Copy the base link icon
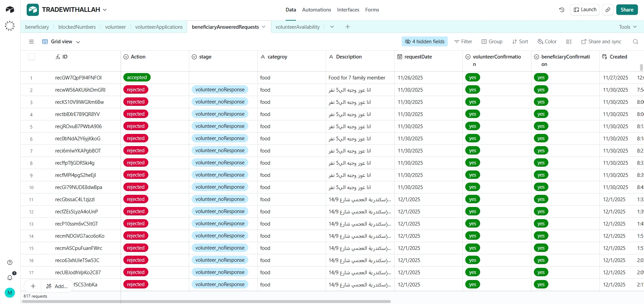 pyautogui.click(x=608, y=10)
